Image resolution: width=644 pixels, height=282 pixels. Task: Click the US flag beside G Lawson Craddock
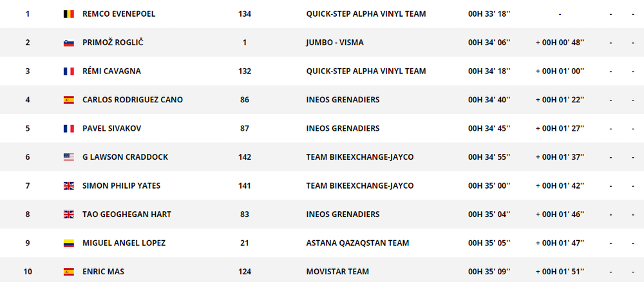click(x=68, y=158)
